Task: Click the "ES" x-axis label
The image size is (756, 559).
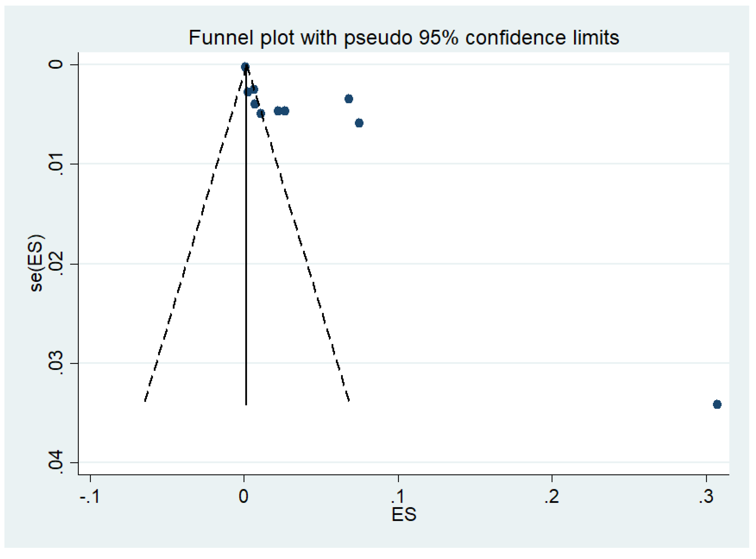Action: 403,515
